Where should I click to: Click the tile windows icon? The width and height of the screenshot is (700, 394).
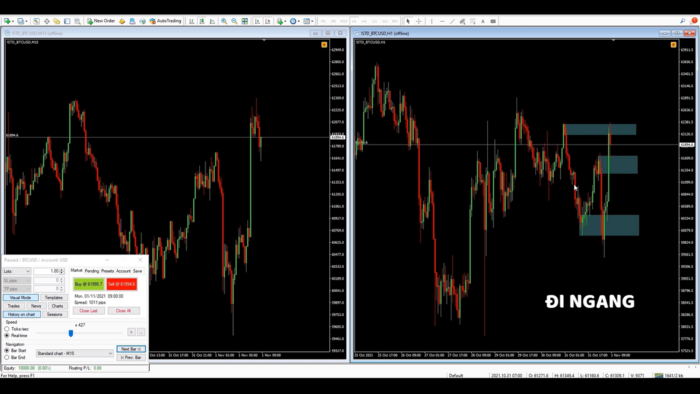tap(245, 21)
